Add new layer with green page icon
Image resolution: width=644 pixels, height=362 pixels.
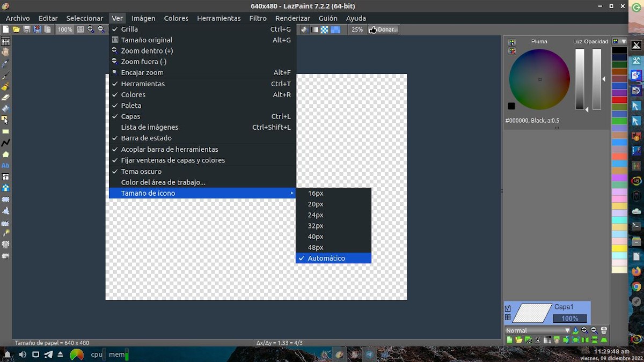pos(509,340)
